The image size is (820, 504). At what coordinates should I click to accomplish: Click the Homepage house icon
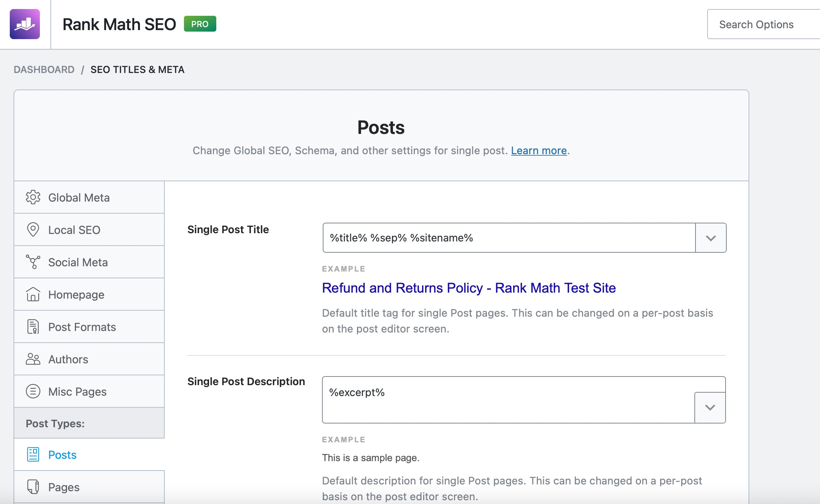pyautogui.click(x=33, y=294)
